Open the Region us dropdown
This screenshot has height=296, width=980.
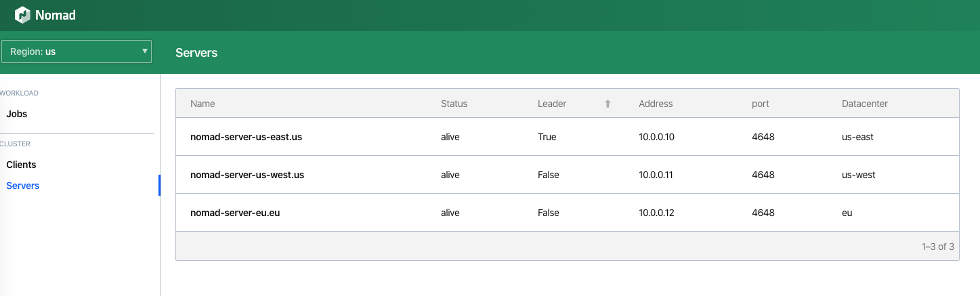[77, 51]
